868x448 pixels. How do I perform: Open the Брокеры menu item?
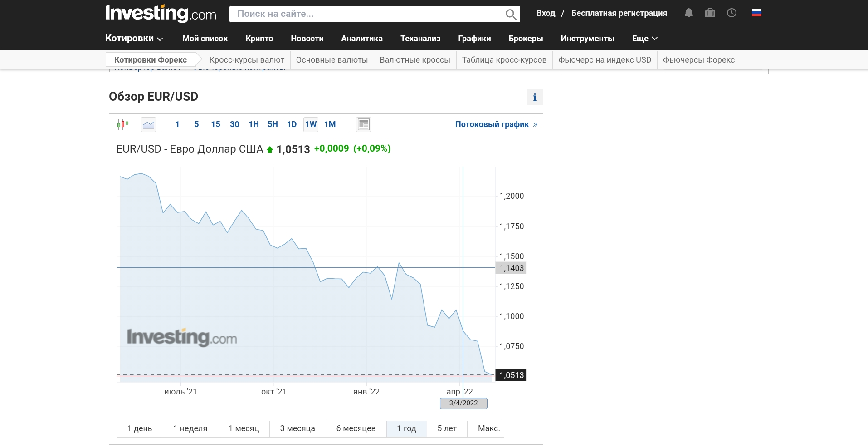[x=526, y=39]
